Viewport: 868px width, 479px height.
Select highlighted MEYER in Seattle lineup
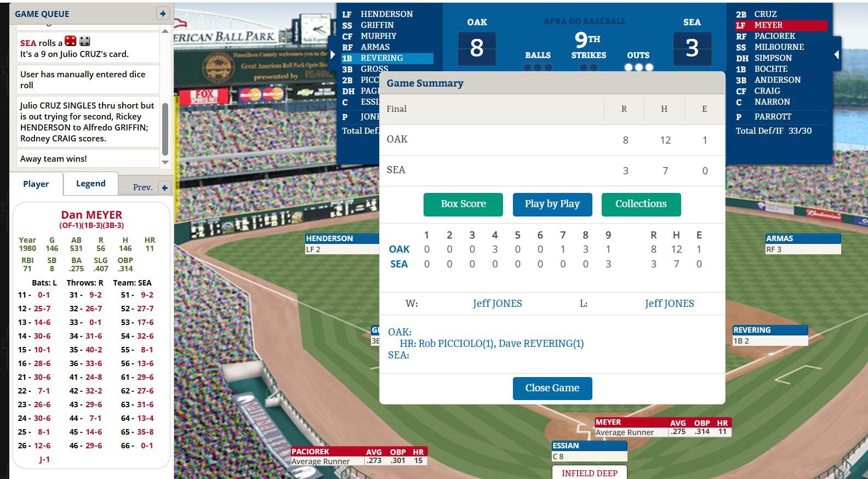point(781,25)
